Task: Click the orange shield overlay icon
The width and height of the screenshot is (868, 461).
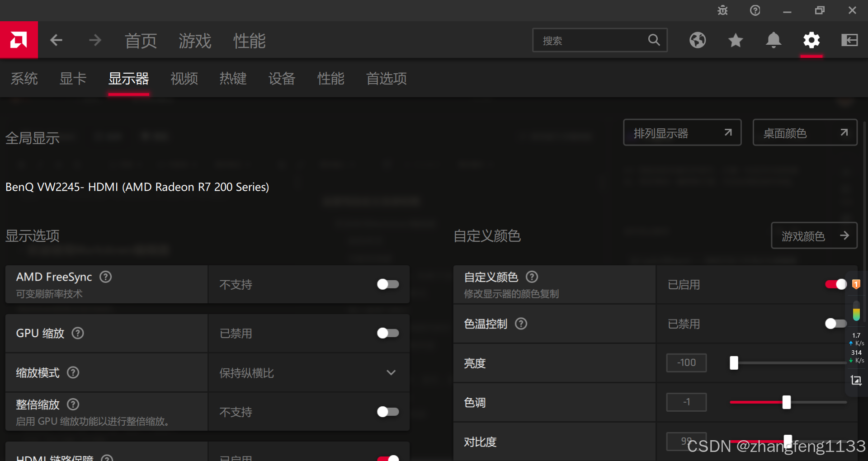Action: (856, 284)
